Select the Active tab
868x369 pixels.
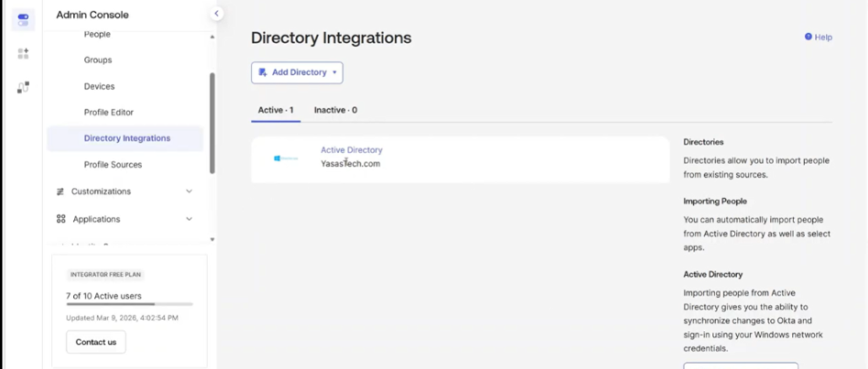pos(275,110)
